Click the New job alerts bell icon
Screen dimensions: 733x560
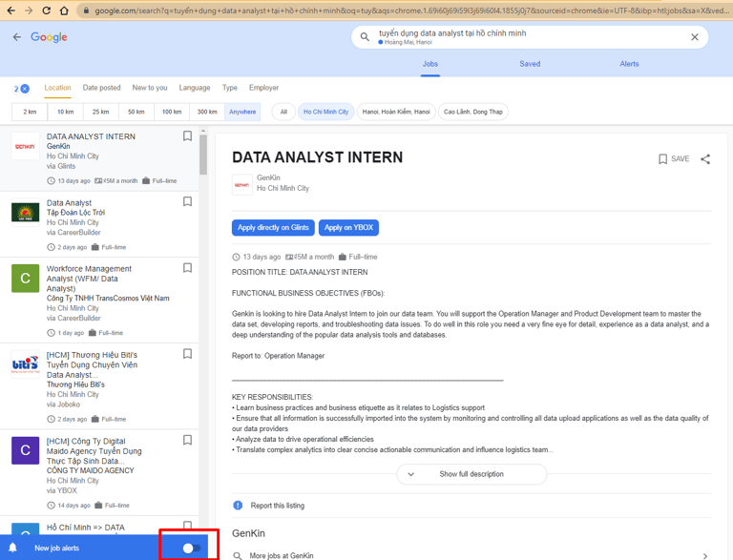[13, 548]
